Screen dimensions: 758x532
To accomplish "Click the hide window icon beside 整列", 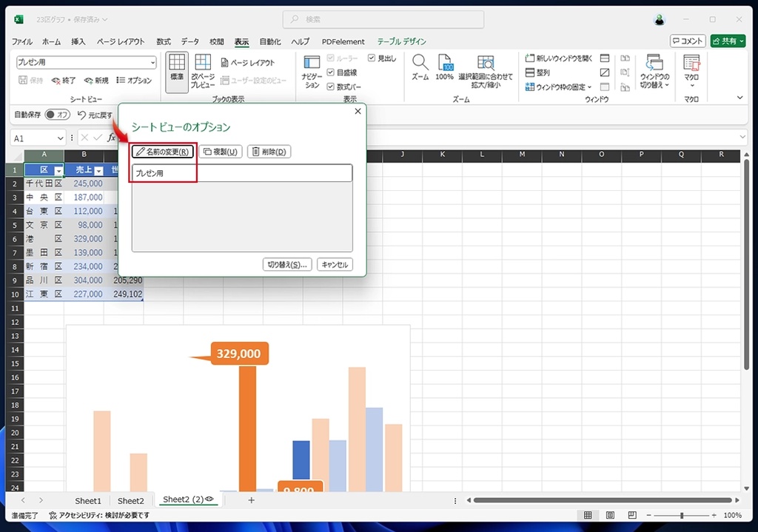I will (x=604, y=73).
